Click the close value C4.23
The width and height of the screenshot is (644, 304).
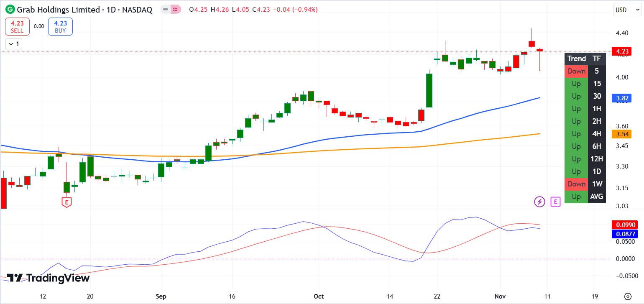click(x=261, y=9)
